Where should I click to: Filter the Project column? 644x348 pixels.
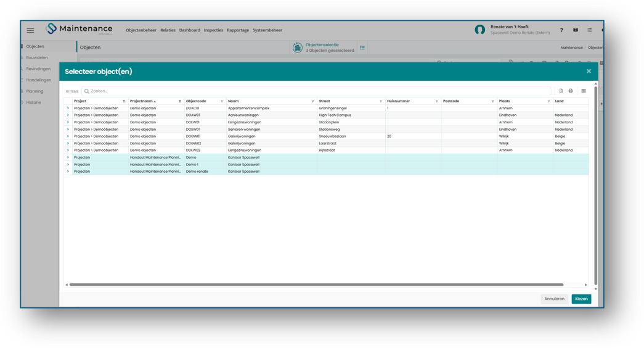tap(124, 101)
